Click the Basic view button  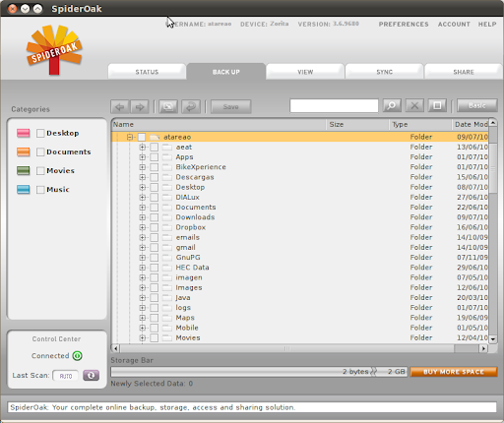pyautogui.click(x=477, y=105)
